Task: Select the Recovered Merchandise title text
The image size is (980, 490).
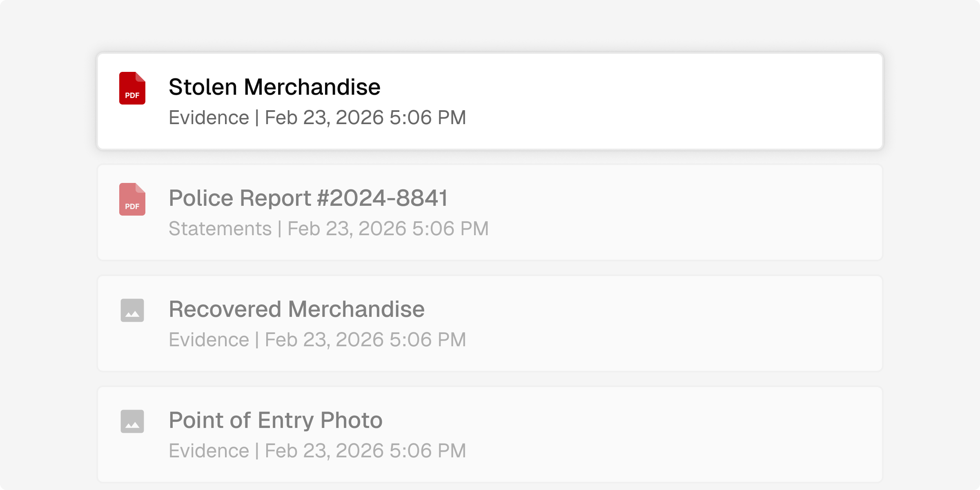Action: coord(297,309)
